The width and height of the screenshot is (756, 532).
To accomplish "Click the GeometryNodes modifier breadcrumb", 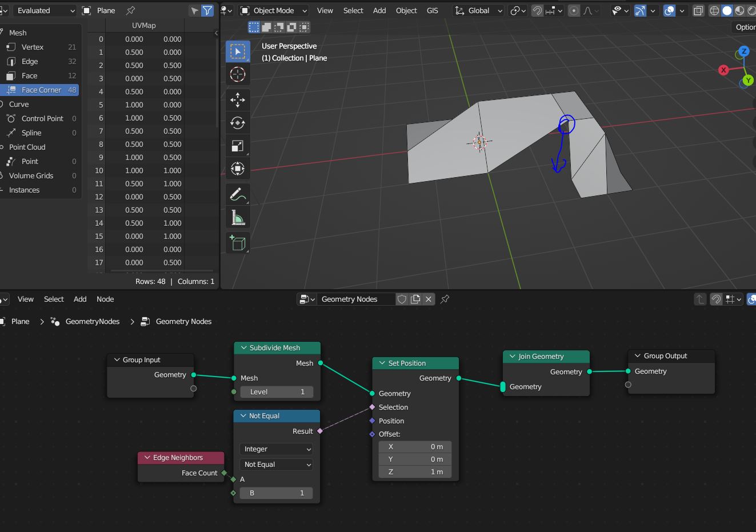I will tap(92, 321).
